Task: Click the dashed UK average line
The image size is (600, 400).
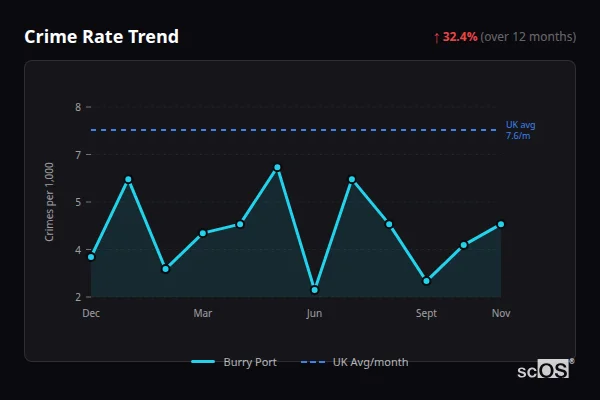Action: coord(294,130)
